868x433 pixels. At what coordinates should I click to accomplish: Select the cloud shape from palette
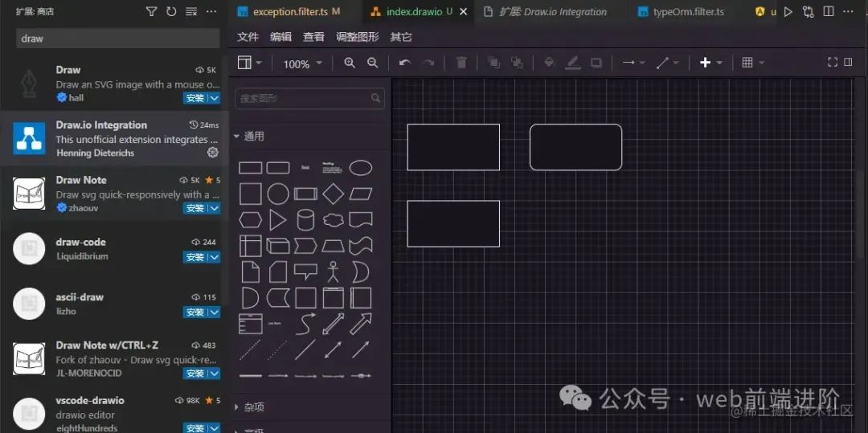coord(334,220)
